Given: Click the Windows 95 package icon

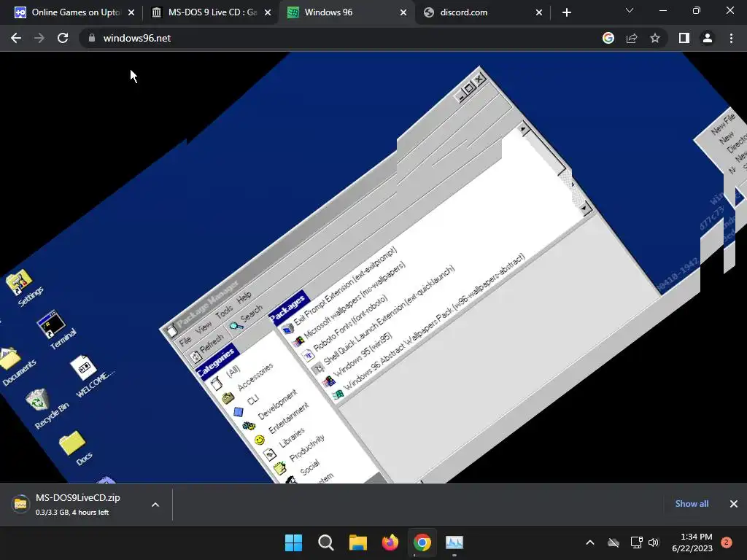Looking at the screenshot, I should (329, 381).
